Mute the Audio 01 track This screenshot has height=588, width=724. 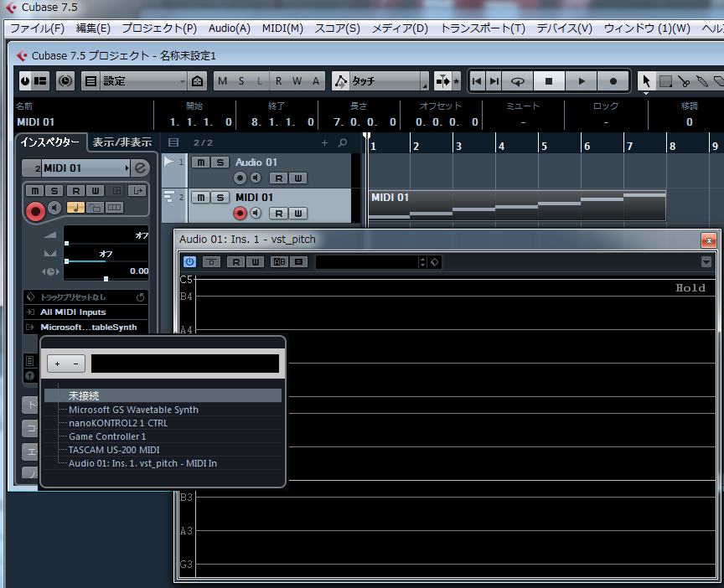click(200, 162)
